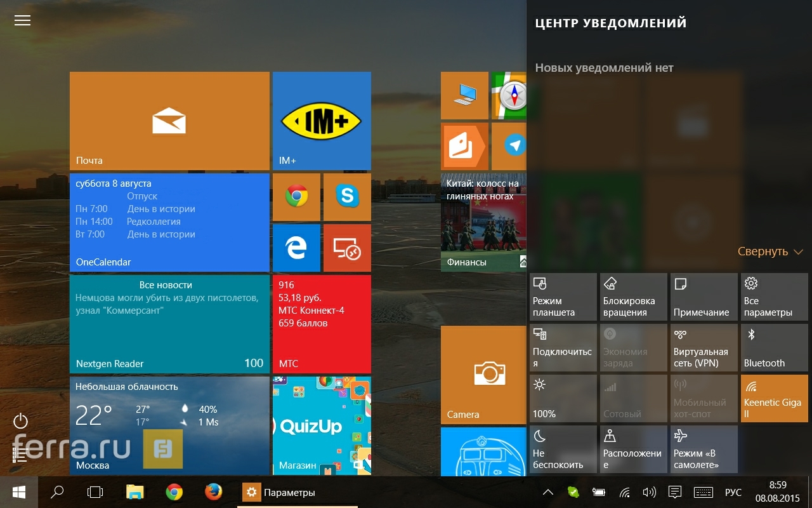
Task: Open Все параметры settings button
Action: [774, 297]
